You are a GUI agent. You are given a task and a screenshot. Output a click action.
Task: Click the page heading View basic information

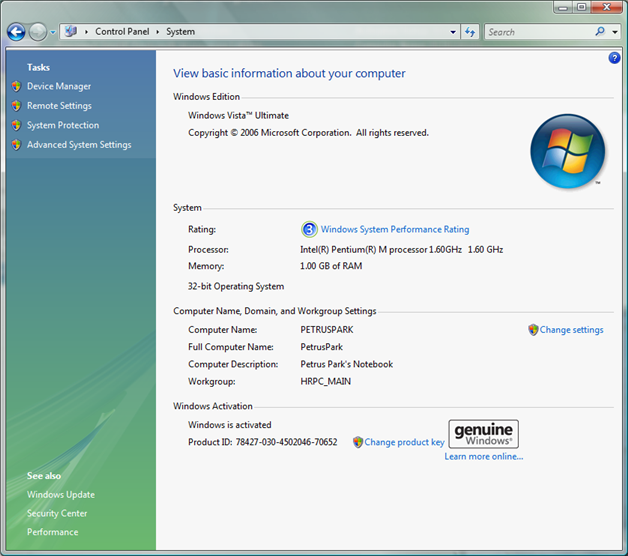(289, 73)
